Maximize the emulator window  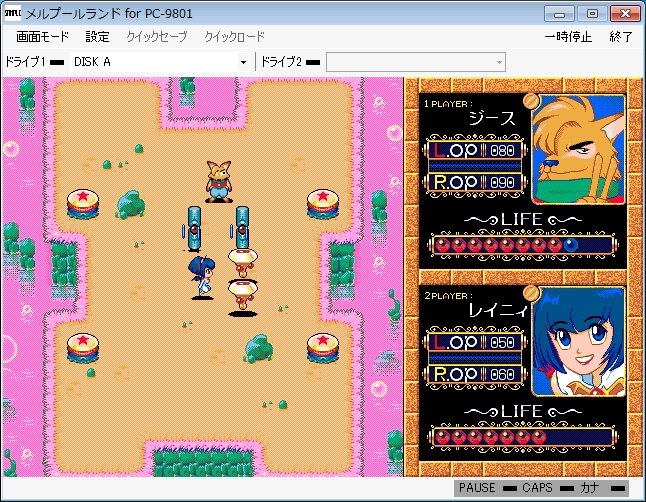tap(592, 14)
